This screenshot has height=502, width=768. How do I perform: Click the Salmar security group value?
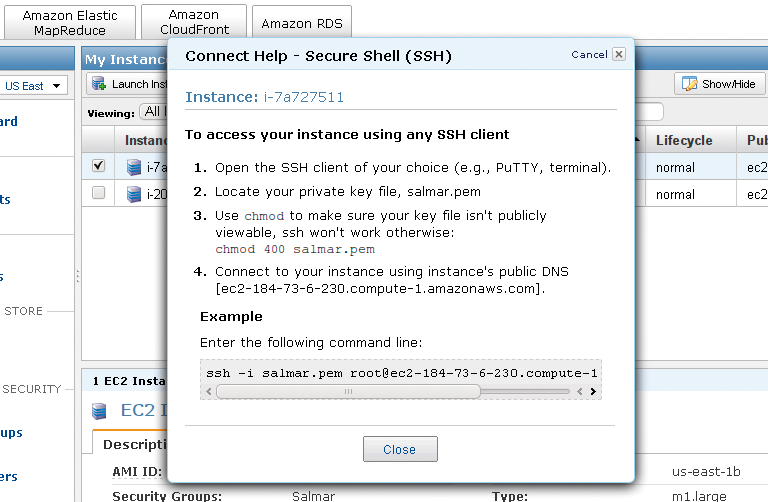point(313,496)
